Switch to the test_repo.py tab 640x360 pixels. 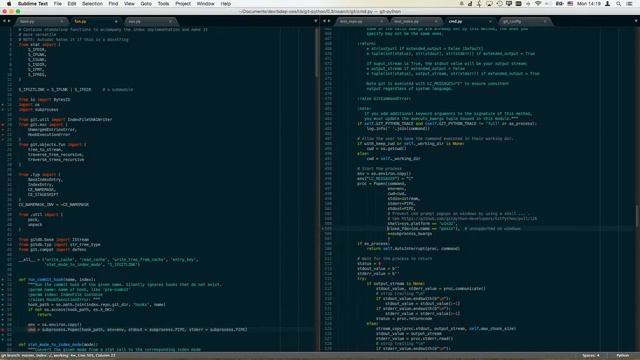(361, 21)
